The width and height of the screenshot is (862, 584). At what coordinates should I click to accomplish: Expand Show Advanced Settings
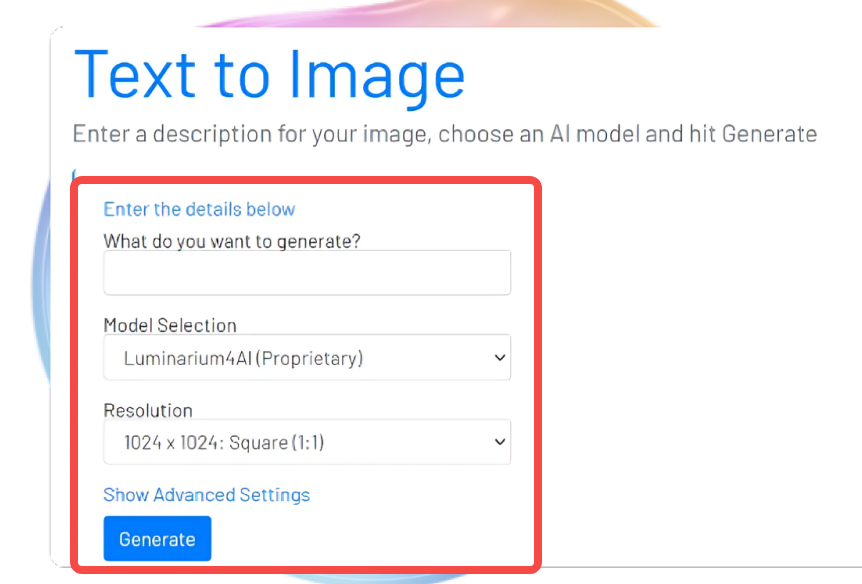click(206, 495)
